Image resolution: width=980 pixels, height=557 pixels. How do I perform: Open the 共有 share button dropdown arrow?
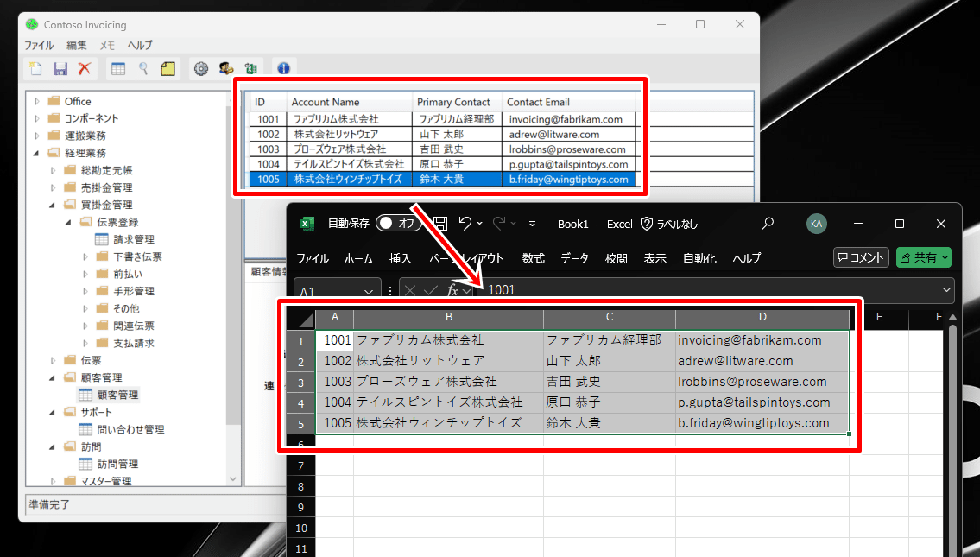click(945, 257)
